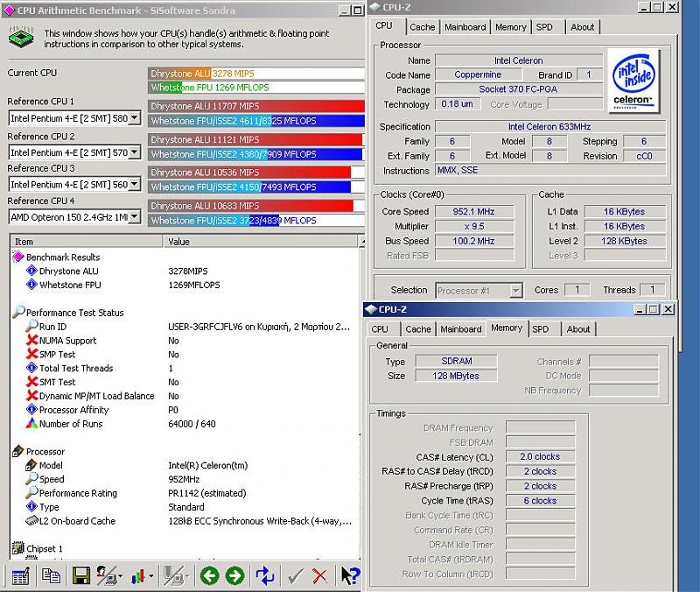Screen dimensions: 700x592
Task: Click the What's This help cursor icon
Action: pos(350,575)
